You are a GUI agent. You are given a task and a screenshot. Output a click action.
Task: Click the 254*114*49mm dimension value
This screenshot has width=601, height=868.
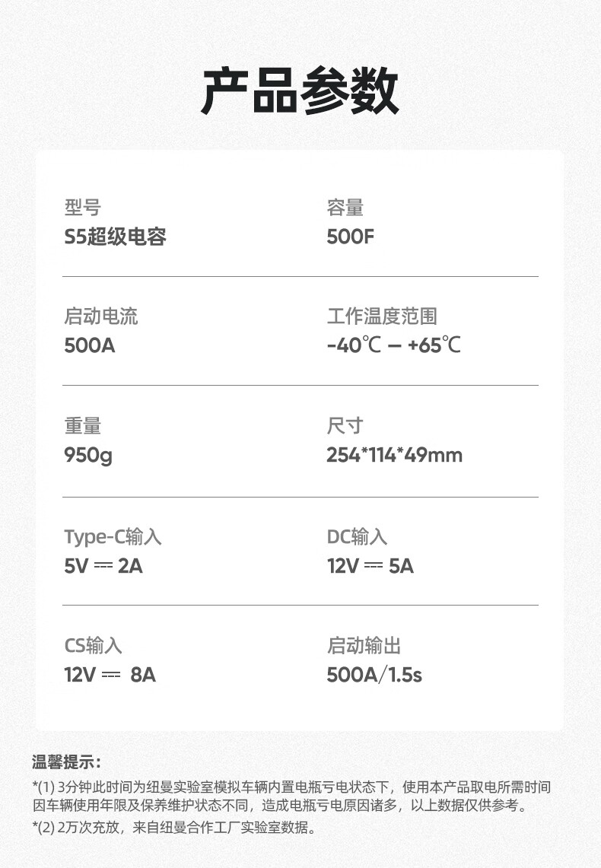(394, 455)
